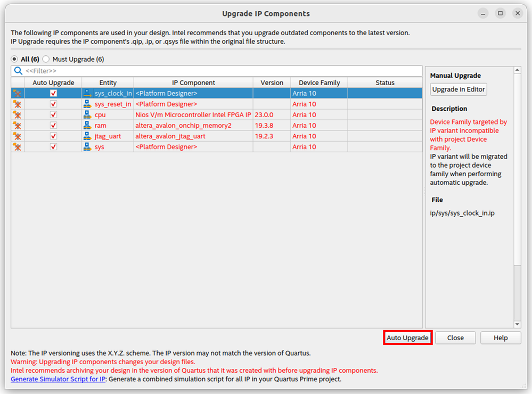This screenshot has width=532, height=394.
Task: Select the cpu entity name
Action: (100, 114)
